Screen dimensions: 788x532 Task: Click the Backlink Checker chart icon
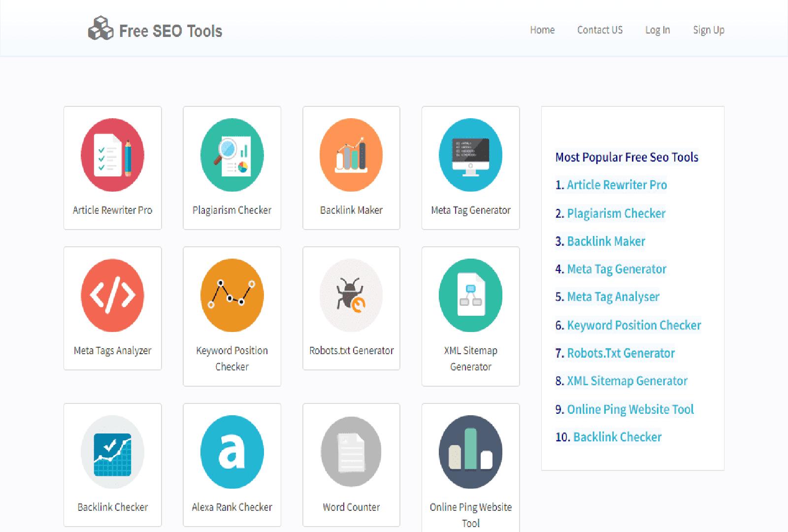point(112,452)
